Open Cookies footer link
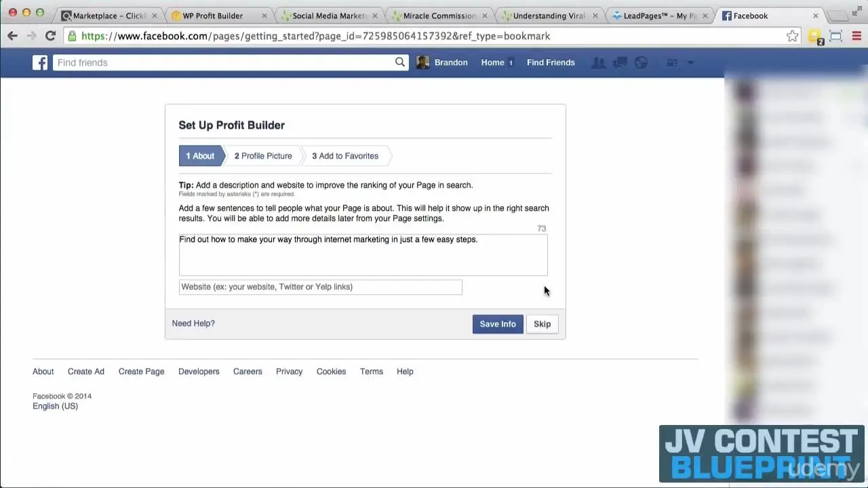The width and height of the screenshot is (868, 488). [x=331, y=371]
